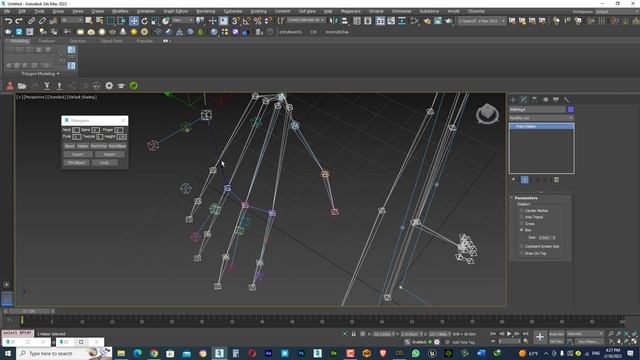640x360 pixels.
Task: Enable the Center Marker checkbox
Action: tap(522, 211)
